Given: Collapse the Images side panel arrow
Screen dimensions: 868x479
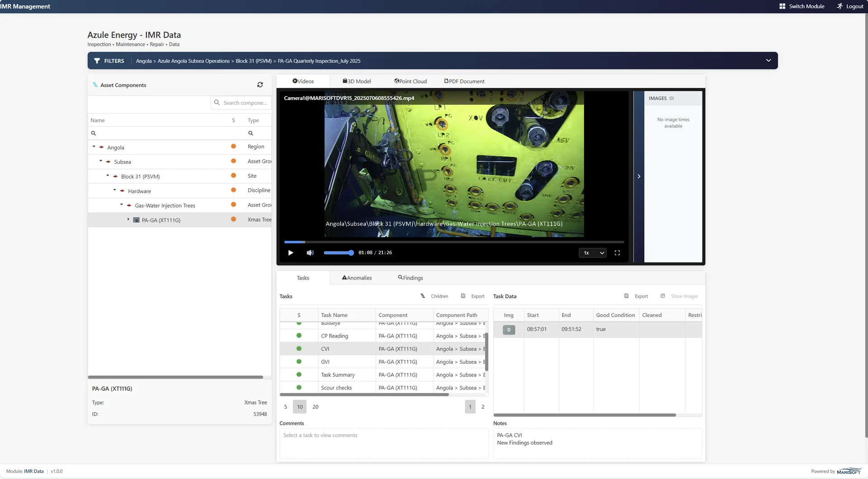Looking at the screenshot, I should tap(639, 176).
